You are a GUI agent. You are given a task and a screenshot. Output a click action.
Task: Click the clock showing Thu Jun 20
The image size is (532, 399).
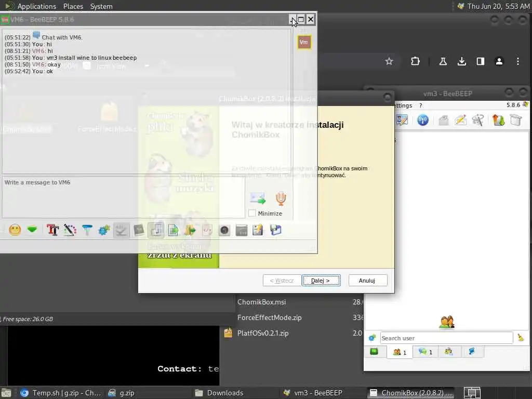(498, 6)
